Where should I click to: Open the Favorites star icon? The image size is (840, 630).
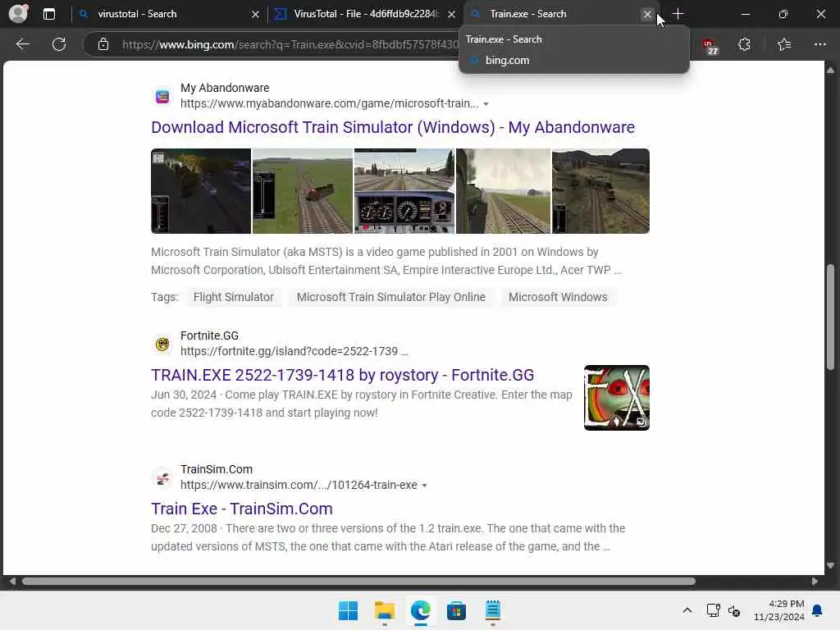tap(783, 44)
